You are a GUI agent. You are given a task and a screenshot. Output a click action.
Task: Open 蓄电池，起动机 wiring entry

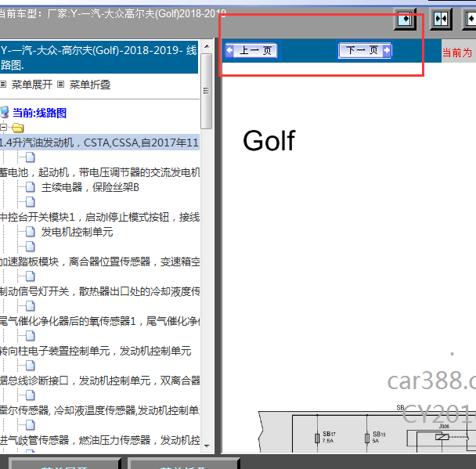(99, 172)
